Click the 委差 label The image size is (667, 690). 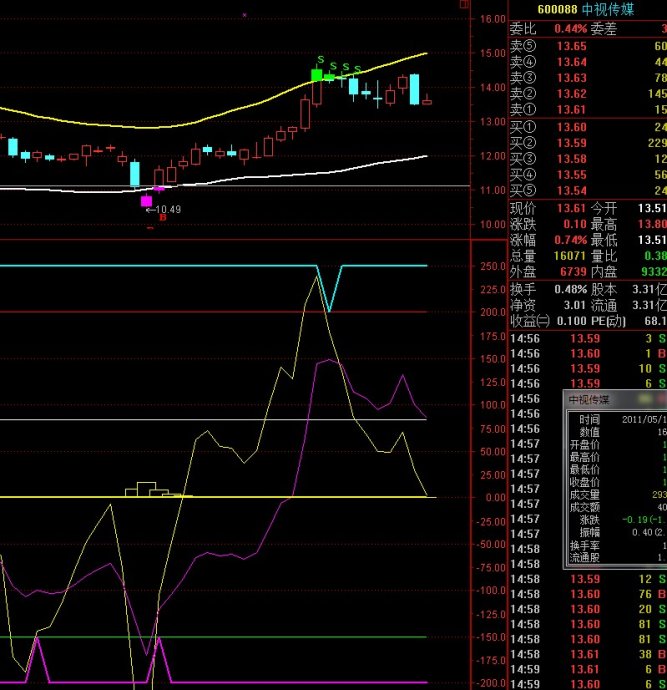pos(604,29)
